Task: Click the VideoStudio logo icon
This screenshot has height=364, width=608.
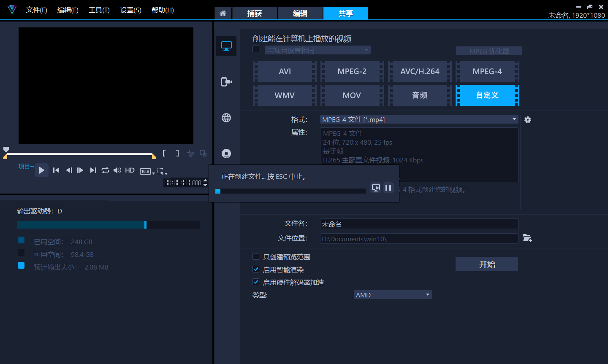Action: point(12,9)
